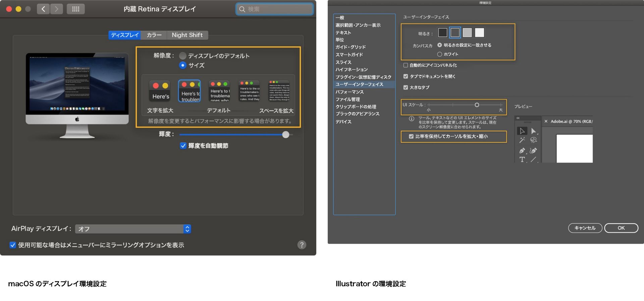Select the darkest brightness swatch
Screen dimensions: 644x301
[443, 33]
